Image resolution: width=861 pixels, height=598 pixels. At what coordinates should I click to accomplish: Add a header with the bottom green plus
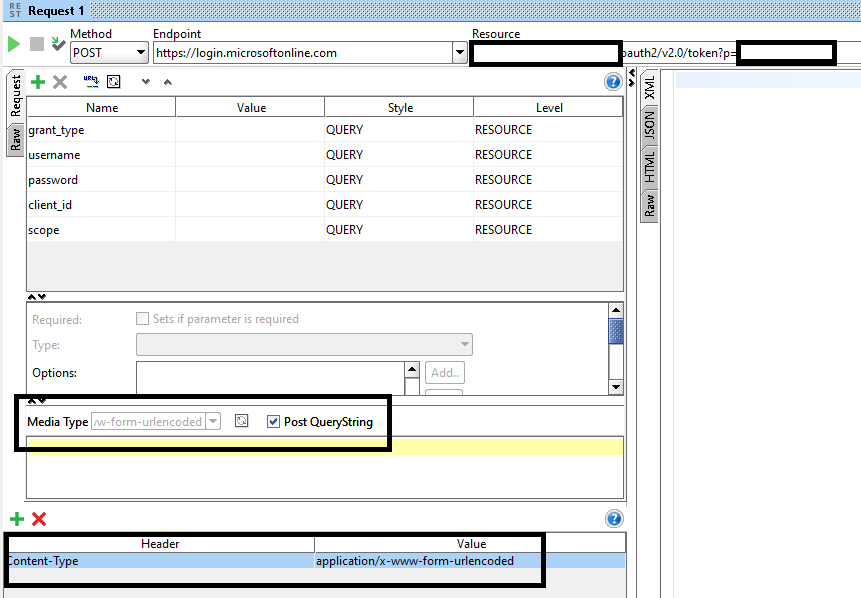tap(16, 518)
